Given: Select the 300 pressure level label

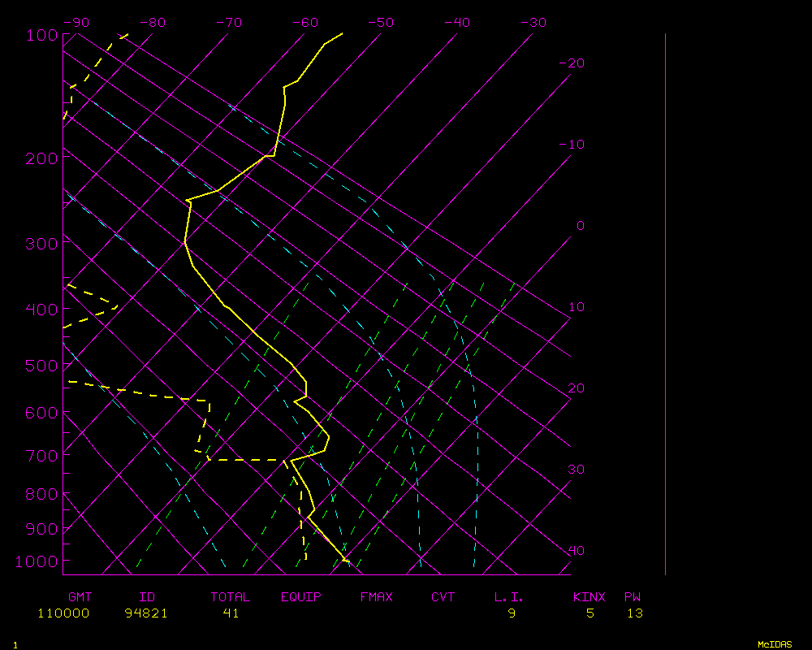Looking at the screenshot, I should [41, 244].
